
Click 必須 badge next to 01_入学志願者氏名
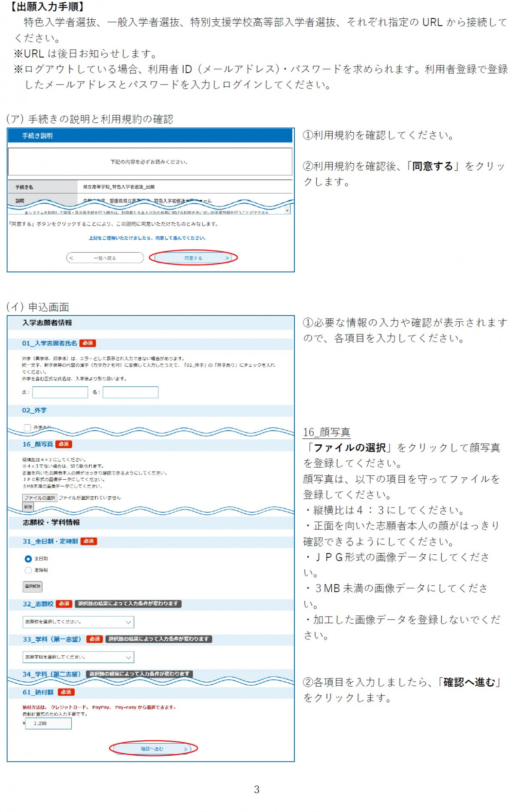coord(88,344)
